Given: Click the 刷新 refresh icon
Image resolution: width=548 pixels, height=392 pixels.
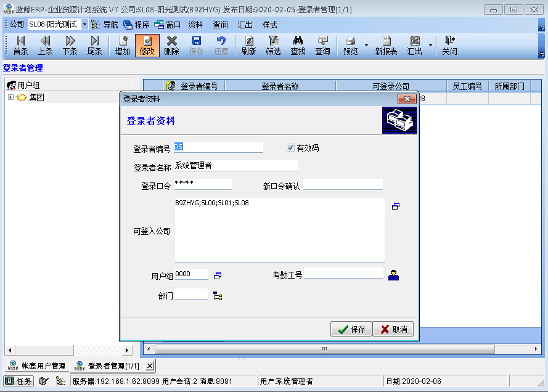Looking at the screenshot, I should click(x=249, y=46).
